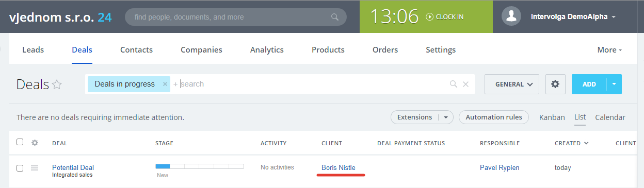Check the Potential Deal row checkbox
Image resolution: width=644 pixels, height=188 pixels.
[x=20, y=168]
